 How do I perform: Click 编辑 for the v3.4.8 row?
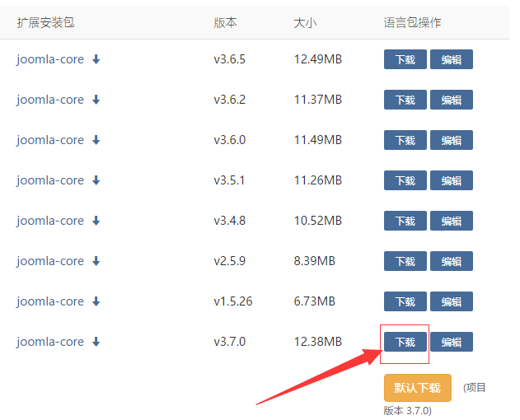click(x=452, y=221)
